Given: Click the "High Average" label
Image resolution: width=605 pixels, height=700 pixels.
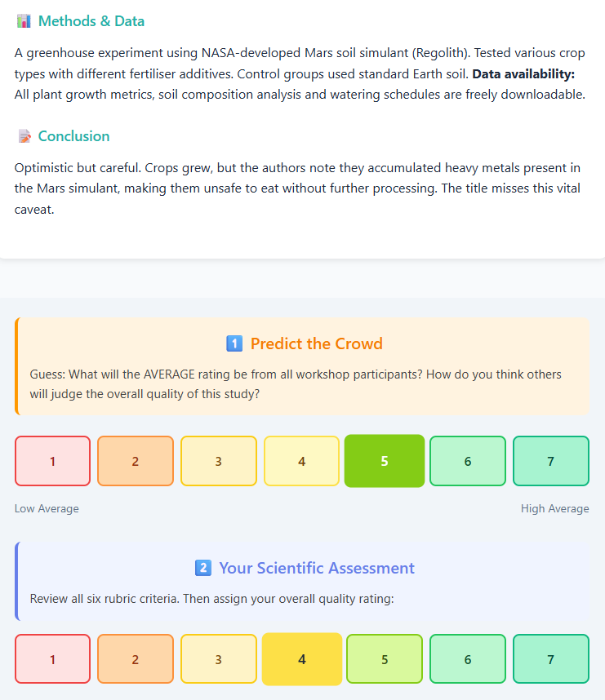Looking at the screenshot, I should (x=555, y=508).
